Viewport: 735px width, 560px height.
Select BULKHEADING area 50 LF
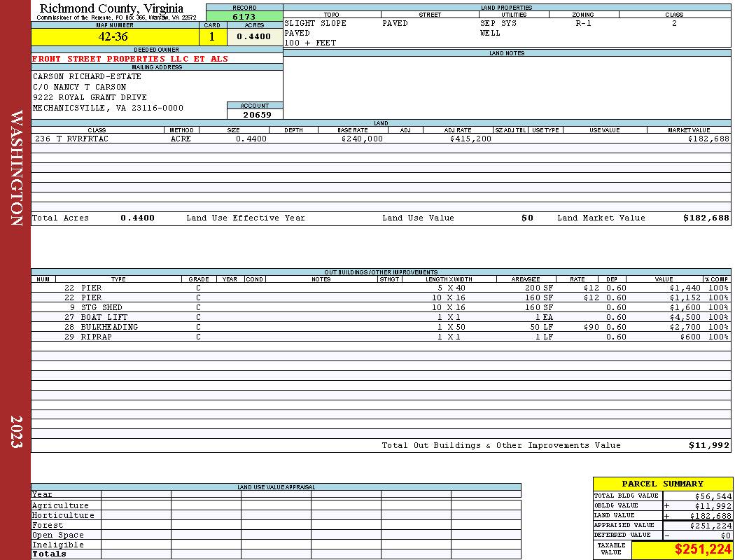tap(541, 327)
